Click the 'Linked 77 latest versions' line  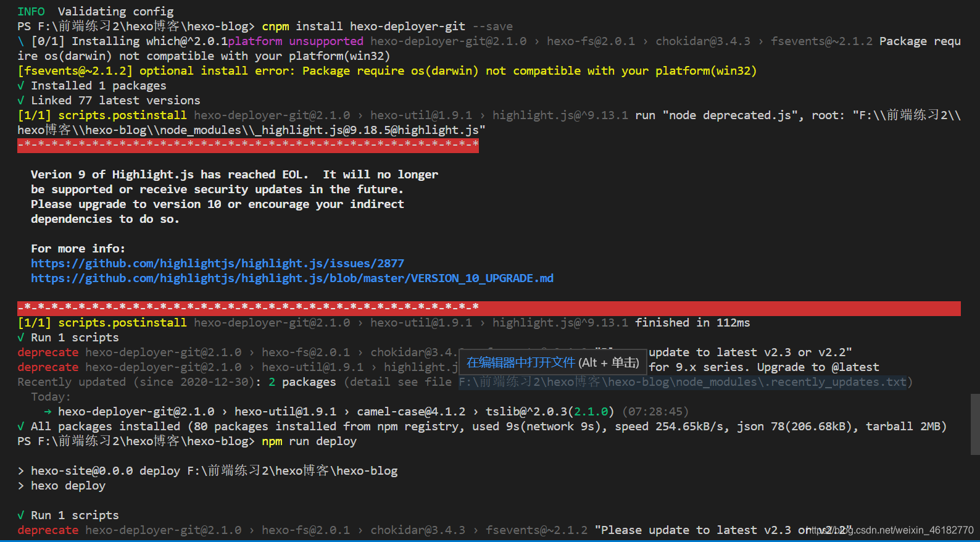pyautogui.click(x=109, y=101)
